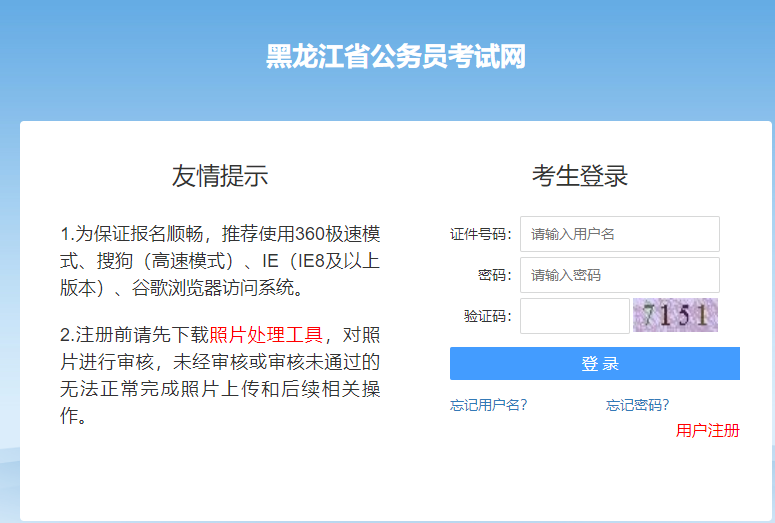Focus the 密码 password input box
Screen dimensions: 775x523
coord(619,275)
